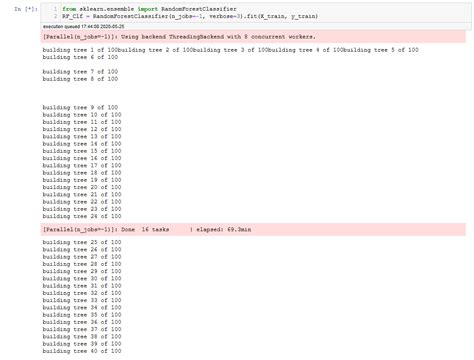Select the 'building tree 32 of 100' row
The image size is (474, 360).
click(x=82, y=293)
